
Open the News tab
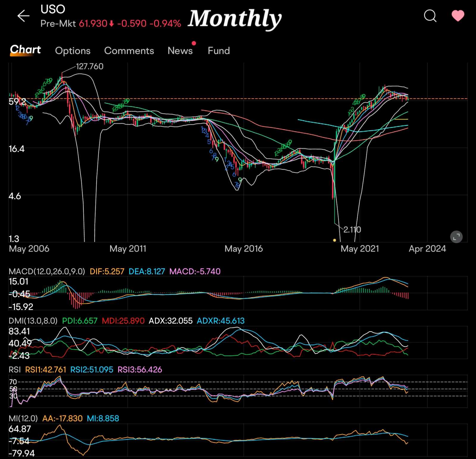pyautogui.click(x=180, y=51)
